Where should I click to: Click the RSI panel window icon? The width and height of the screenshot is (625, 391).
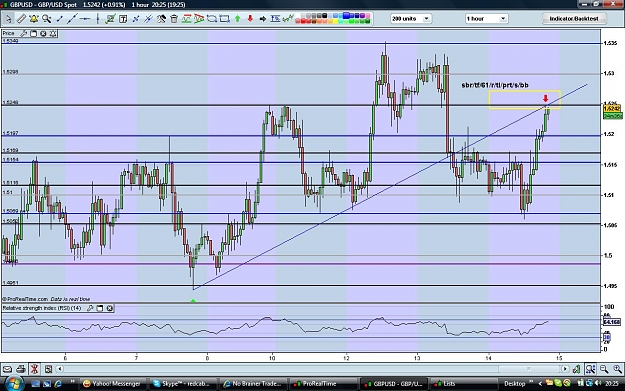100,308
